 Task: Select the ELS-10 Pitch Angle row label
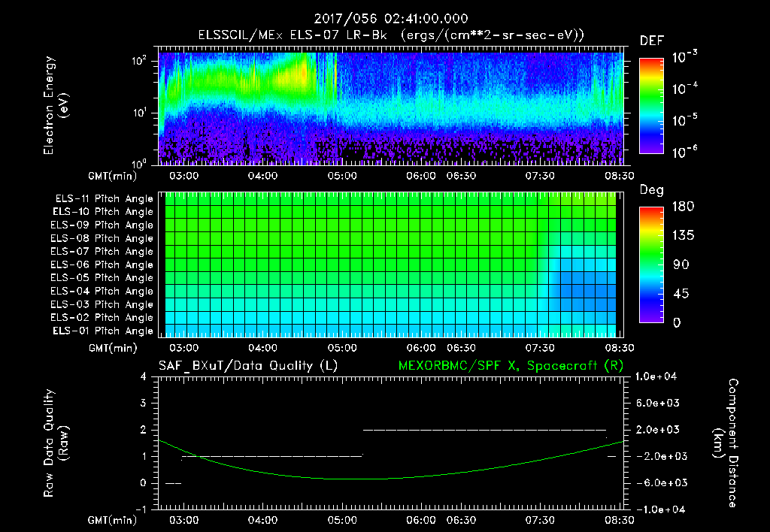pos(102,212)
